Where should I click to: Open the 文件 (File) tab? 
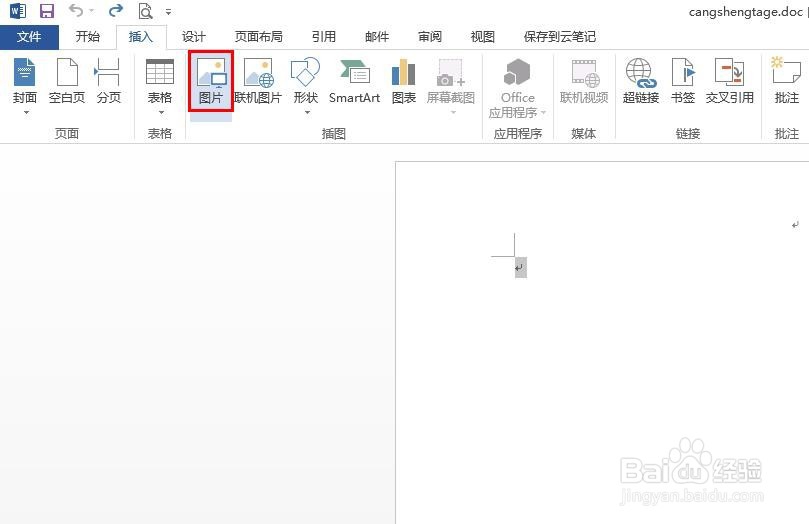tap(29, 37)
